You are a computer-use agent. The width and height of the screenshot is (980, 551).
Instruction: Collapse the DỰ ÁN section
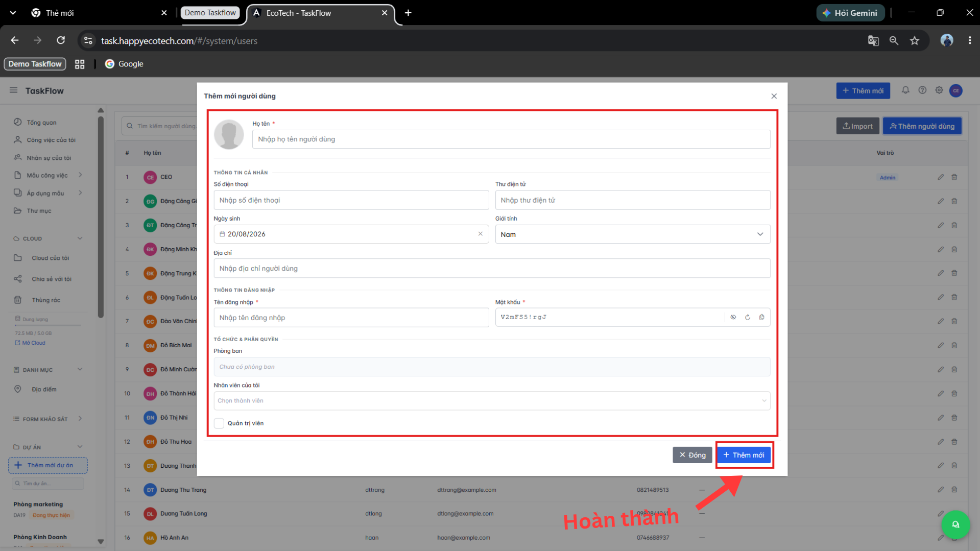pyautogui.click(x=80, y=447)
